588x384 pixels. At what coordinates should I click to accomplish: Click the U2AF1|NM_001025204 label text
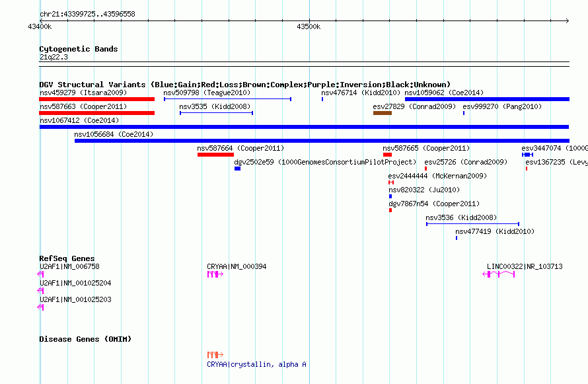[x=75, y=283]
